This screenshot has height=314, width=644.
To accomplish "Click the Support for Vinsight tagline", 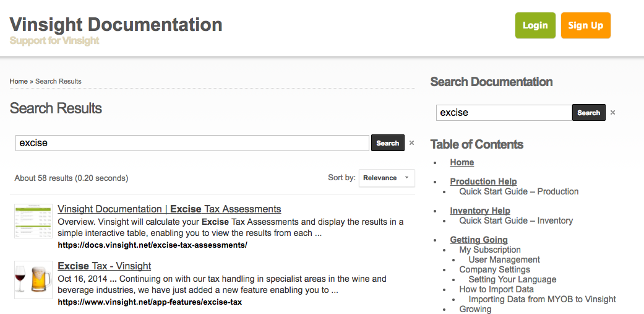I will point(54,41).
